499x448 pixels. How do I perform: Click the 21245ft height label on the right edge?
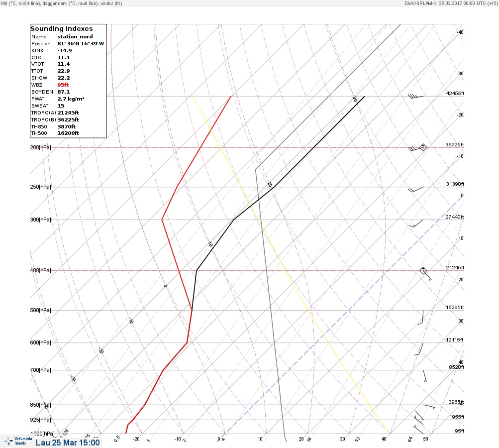click(x=455, y=268)
